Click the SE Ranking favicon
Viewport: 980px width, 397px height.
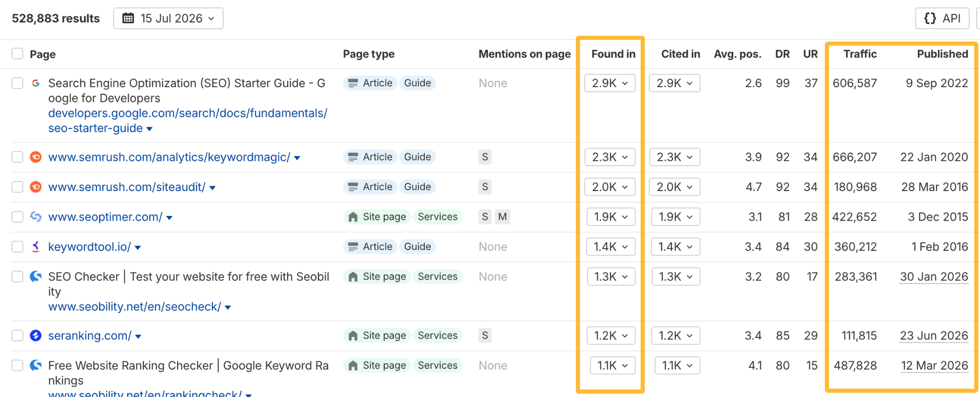tap(35, 335)
